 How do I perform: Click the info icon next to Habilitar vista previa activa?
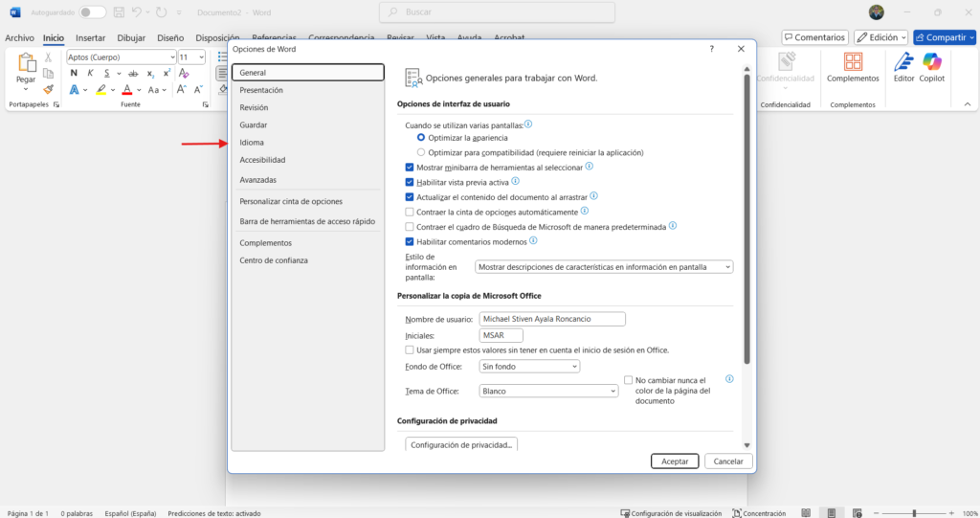(x=515, y=180)
